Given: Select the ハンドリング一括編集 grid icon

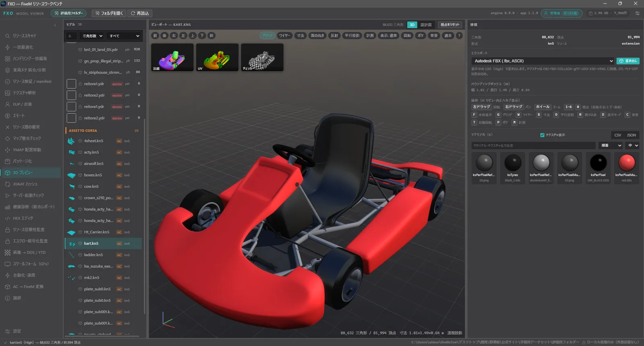Looking at the screenshot, I should click(7, 59).
